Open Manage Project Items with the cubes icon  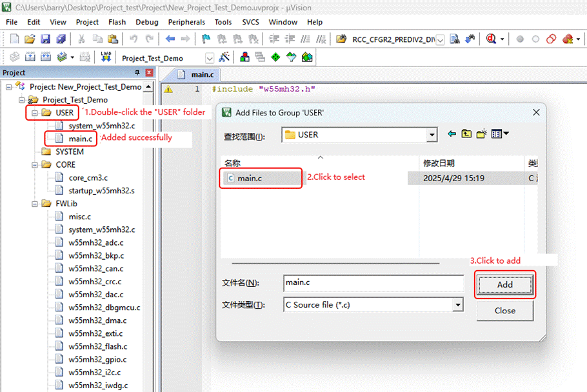pos(245,57)
